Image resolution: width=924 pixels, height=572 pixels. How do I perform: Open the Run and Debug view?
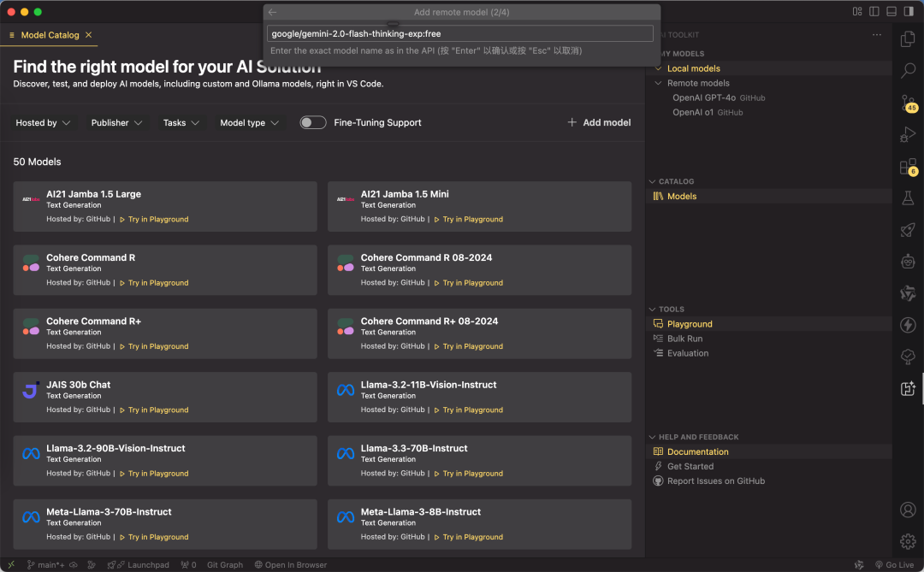coord(908,134)
